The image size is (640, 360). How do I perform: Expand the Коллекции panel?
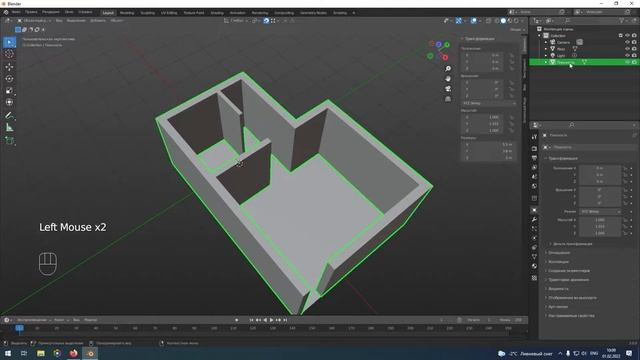point(558,262)
